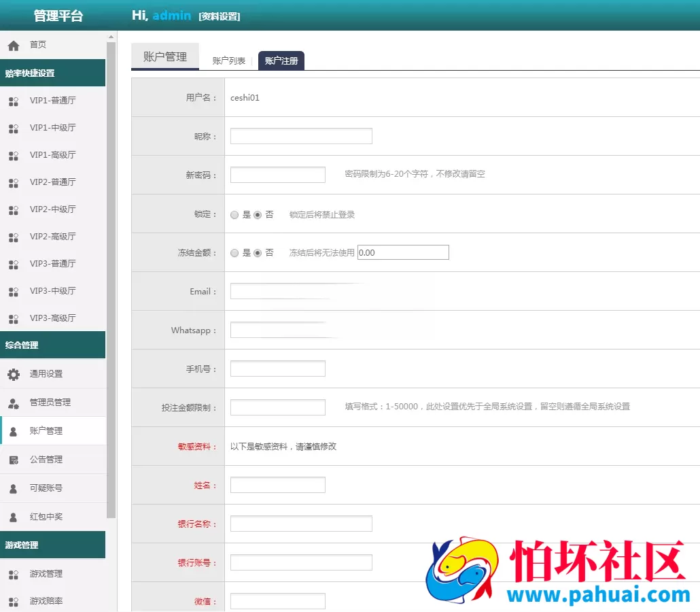Click the username value ceshi01
Screen dimensions: 700x612
245,98
